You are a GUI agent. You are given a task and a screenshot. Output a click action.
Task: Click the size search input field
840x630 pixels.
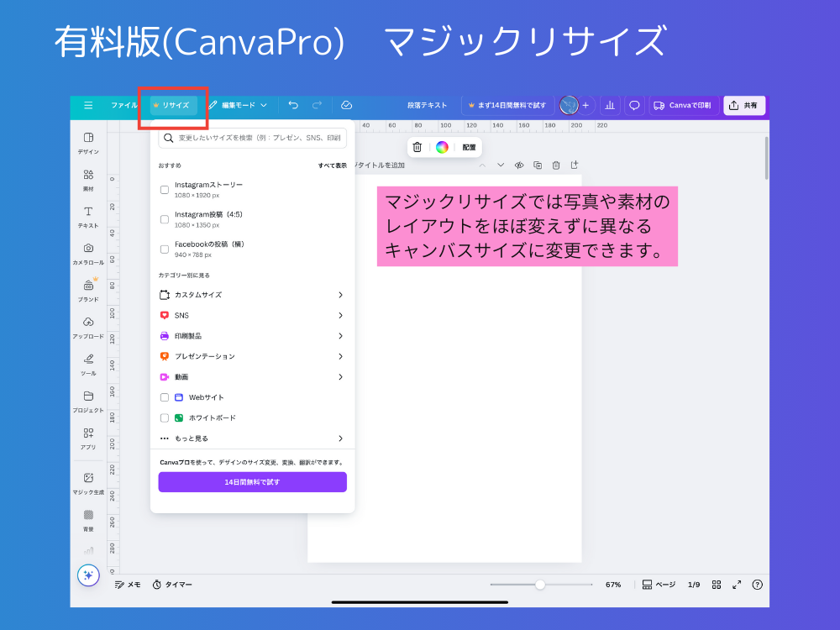(x=252, y=138)
